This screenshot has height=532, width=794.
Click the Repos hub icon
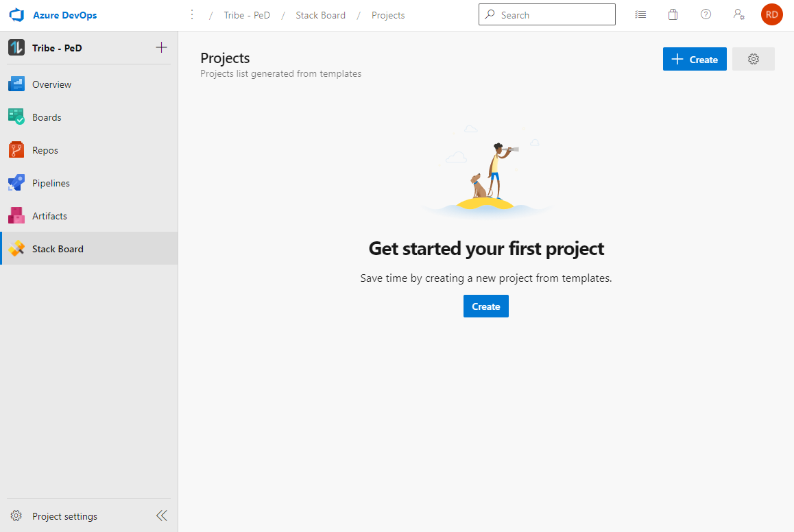click(x=16, y=150)
